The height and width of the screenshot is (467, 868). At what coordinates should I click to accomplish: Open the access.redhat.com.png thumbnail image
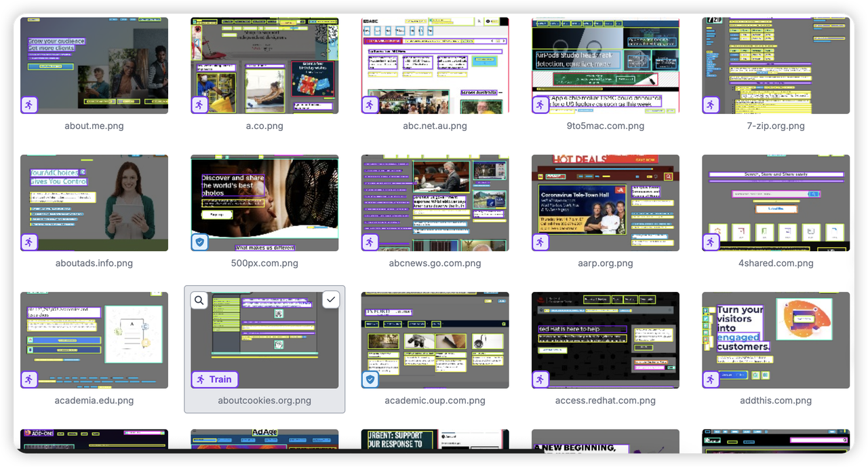[606, 340]
